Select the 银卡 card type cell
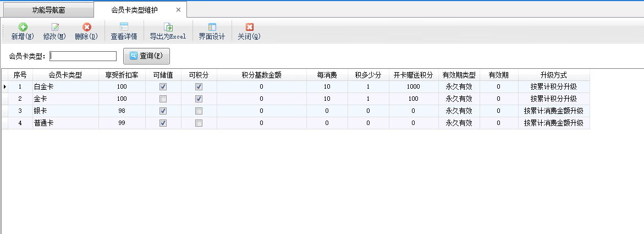The image size is (644, 234). (65, 111)
